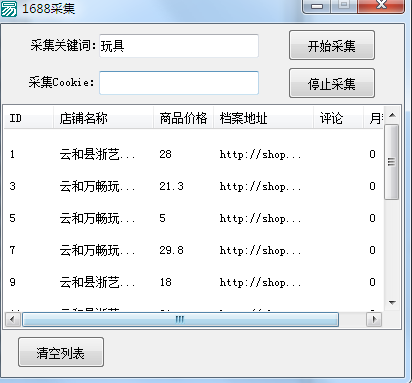Focus the 采集Cookie input field
This screenshot has width=412, height=383.
pos(179,83)
